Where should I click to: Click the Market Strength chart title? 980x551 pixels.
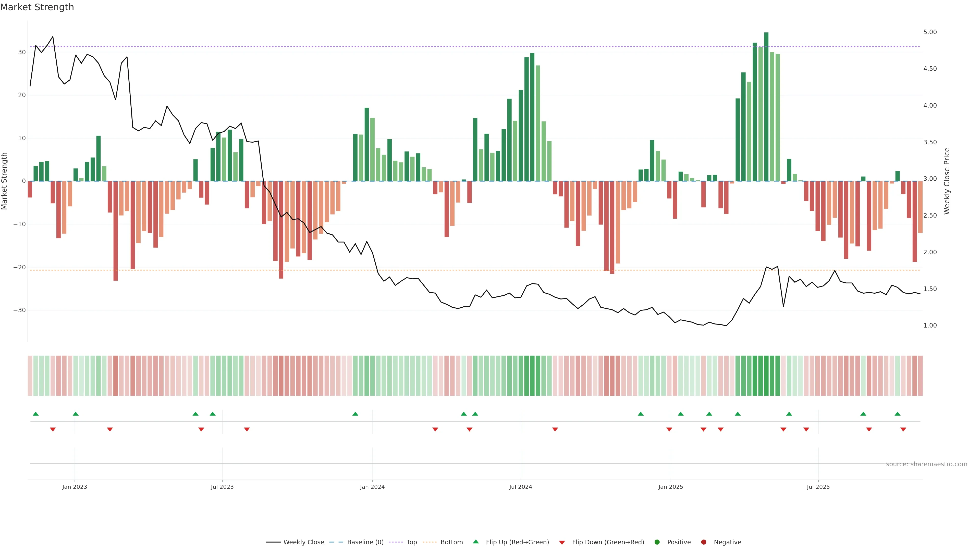(37, 7)
